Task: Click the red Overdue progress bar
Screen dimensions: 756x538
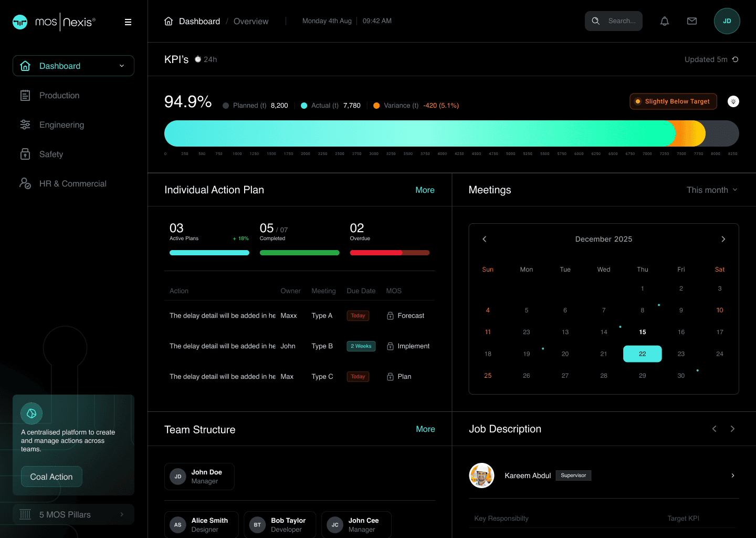Action: 390,253
